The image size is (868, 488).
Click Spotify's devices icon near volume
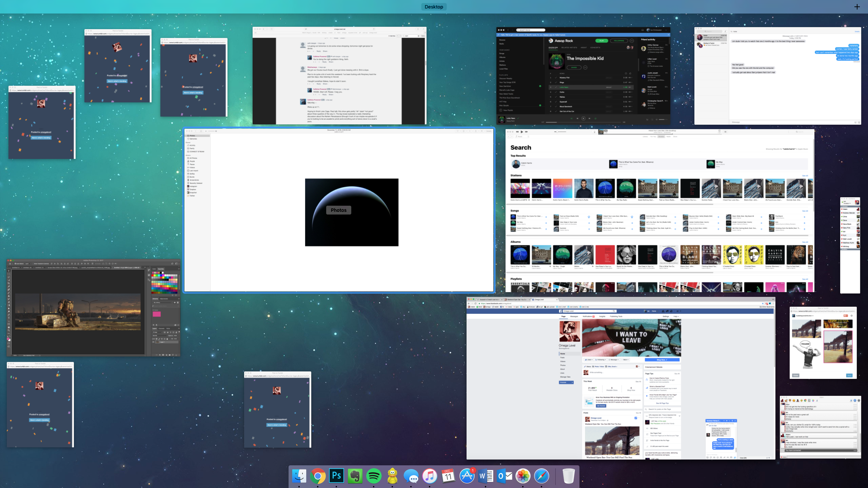click(x=652, y=119)
